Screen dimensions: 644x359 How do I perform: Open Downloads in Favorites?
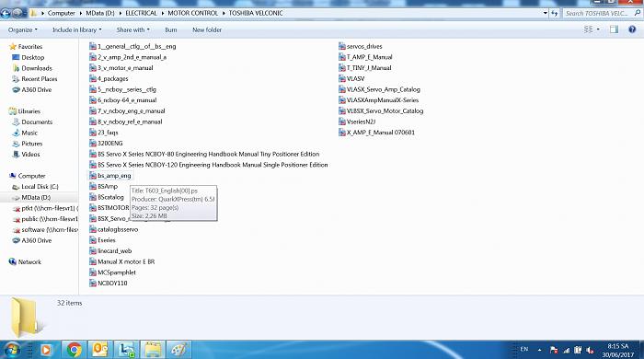click(x=32, y=68)
